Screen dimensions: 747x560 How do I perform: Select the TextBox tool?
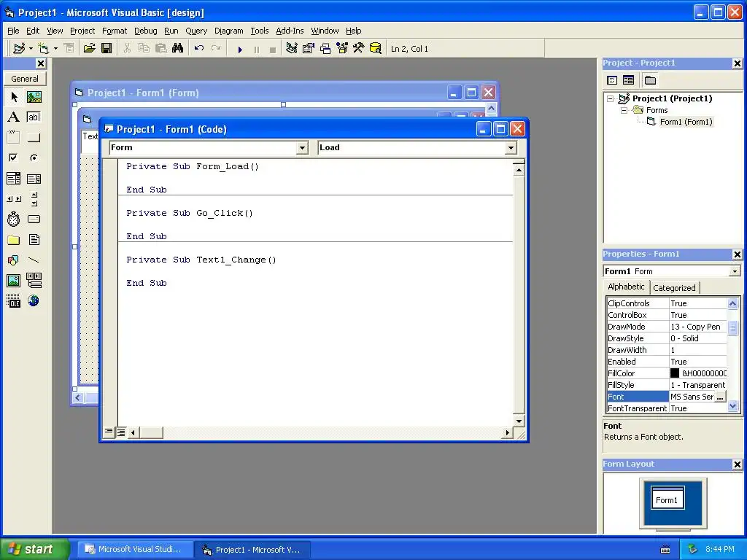(34, 117)
